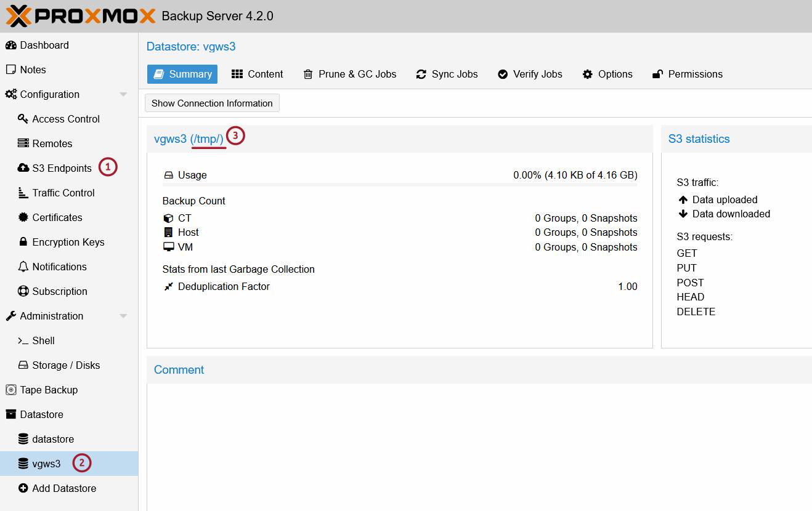Image resolution: width=812 pixels, height=511 pixels.
Task: Select the vgws3 datastore in sidebar
Action: point(69,464)
